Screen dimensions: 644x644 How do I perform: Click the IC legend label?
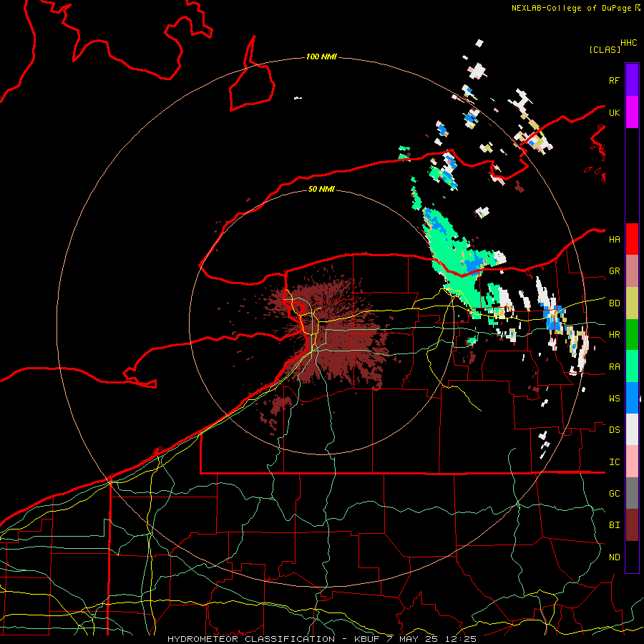point(614,462)
